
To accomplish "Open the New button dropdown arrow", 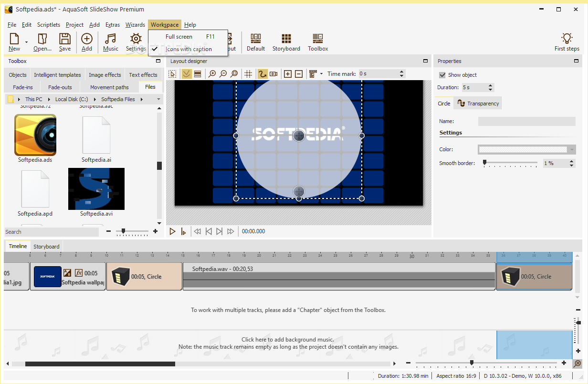I will click(26, 42).
